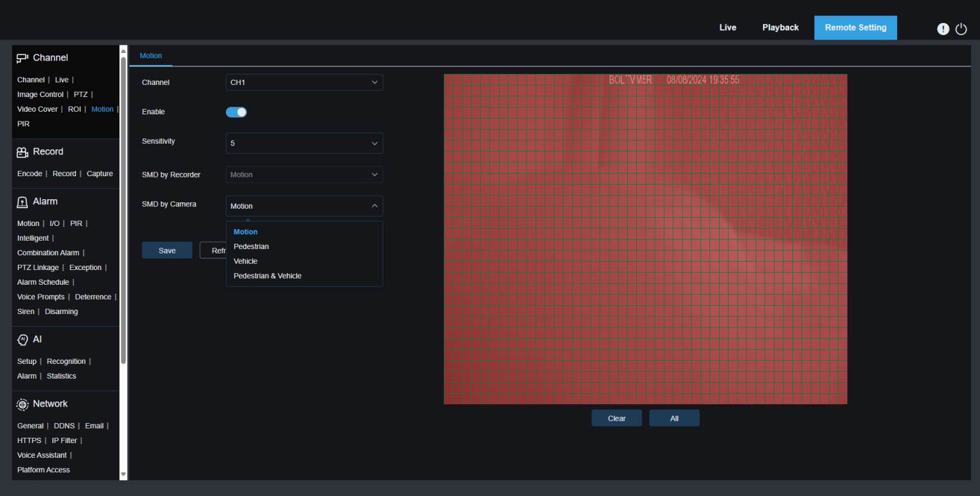Click the Record section icon

(x=22, y=152)
